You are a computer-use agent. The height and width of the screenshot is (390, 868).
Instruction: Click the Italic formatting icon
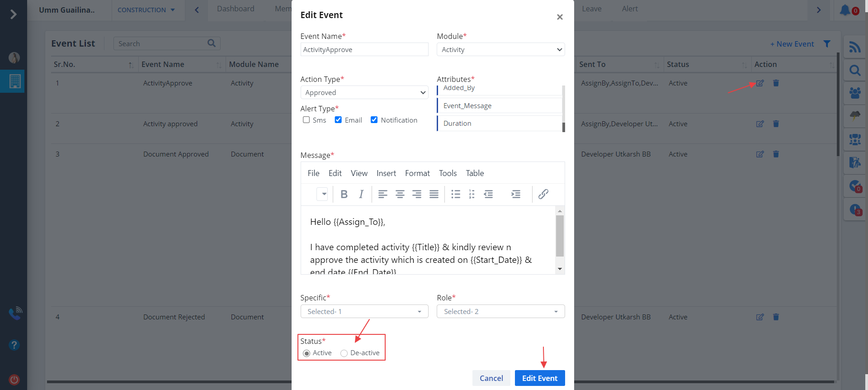click(361, 194)
